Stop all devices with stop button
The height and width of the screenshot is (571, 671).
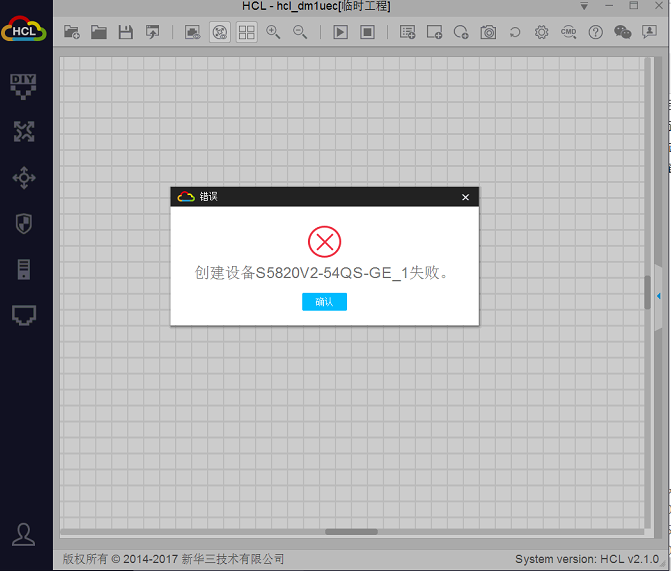point(367,32)
